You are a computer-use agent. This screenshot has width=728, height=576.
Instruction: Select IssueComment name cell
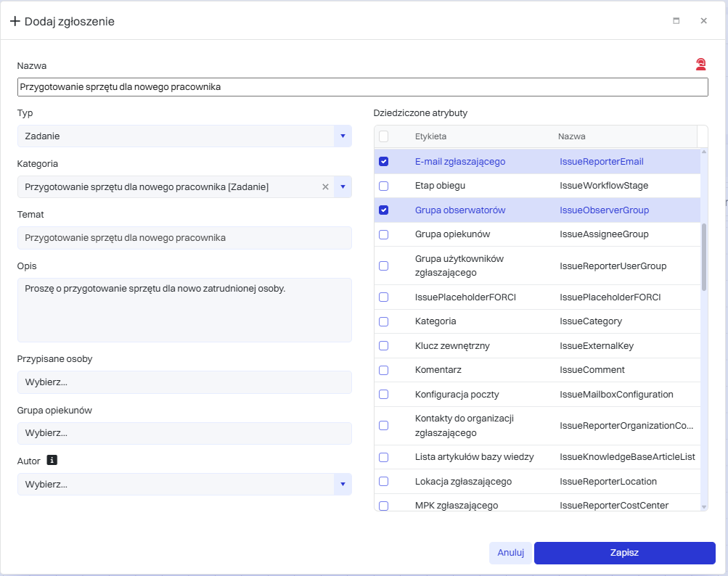pyautogui.click(x=592, y=370)
